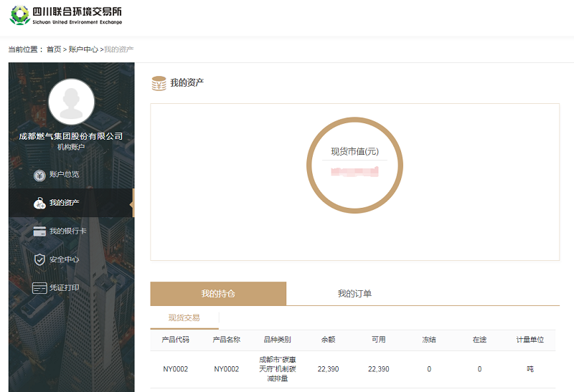This screenshot has height=392, width=574.
Task: Switch to the 我的订单 tab
Action: (354, 294)
